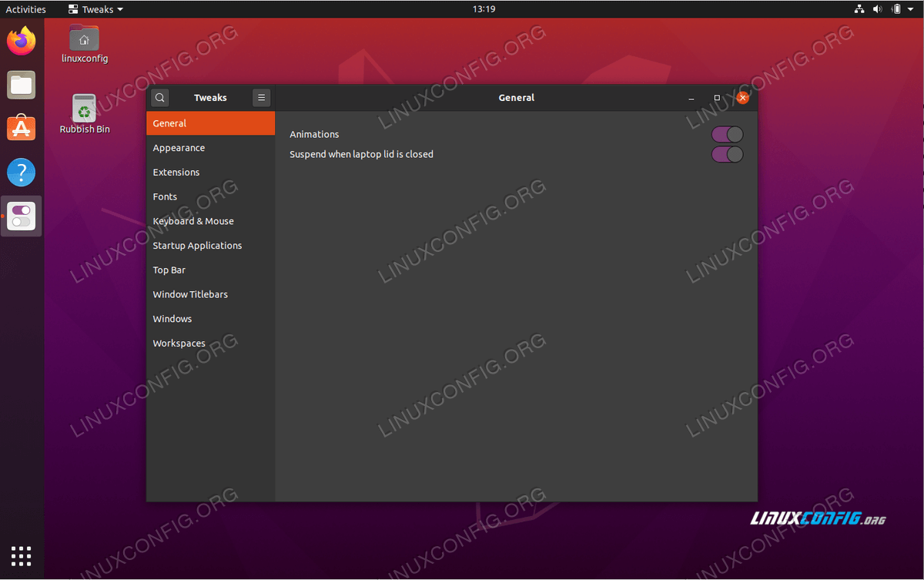Toggle the Animations switch
This screenshot has width=924, height=580.
727,135
